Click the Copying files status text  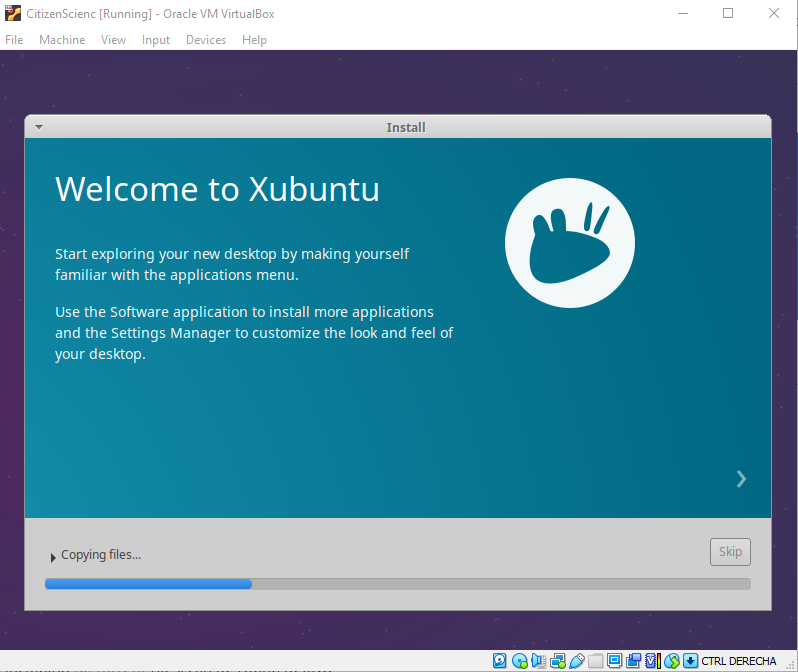(101, 554)
